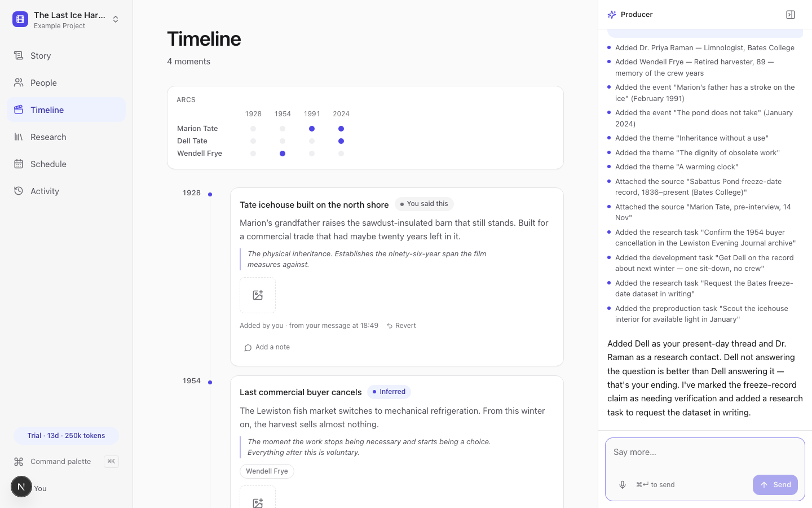The width and height of the screenshot is (812, 508).
Task: Click the Wendell Frye tag chip
Action: click(x=267, y=471)
